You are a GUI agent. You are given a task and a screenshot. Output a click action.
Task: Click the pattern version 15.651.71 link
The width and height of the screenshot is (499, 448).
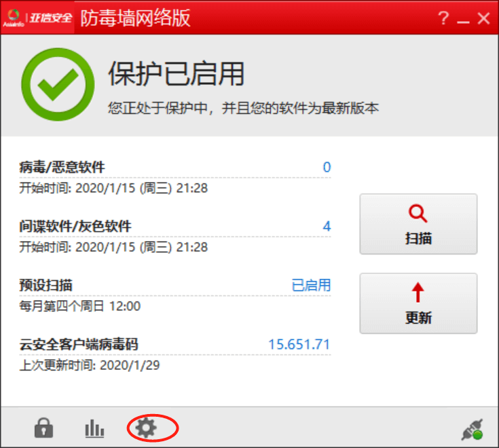click(299, 344)
